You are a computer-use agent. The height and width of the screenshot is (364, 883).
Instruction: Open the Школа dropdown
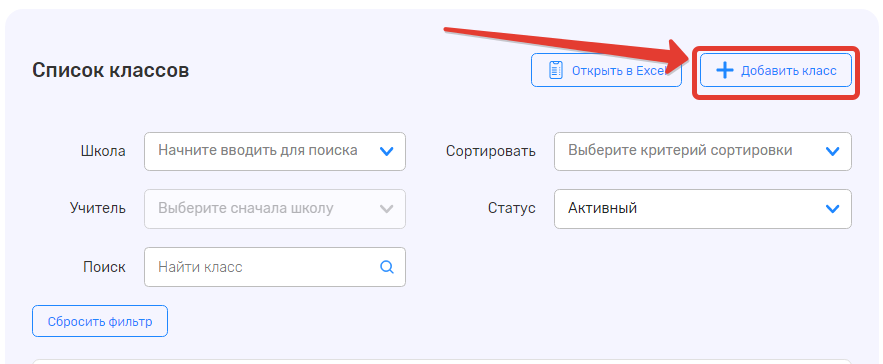[275, 151]
